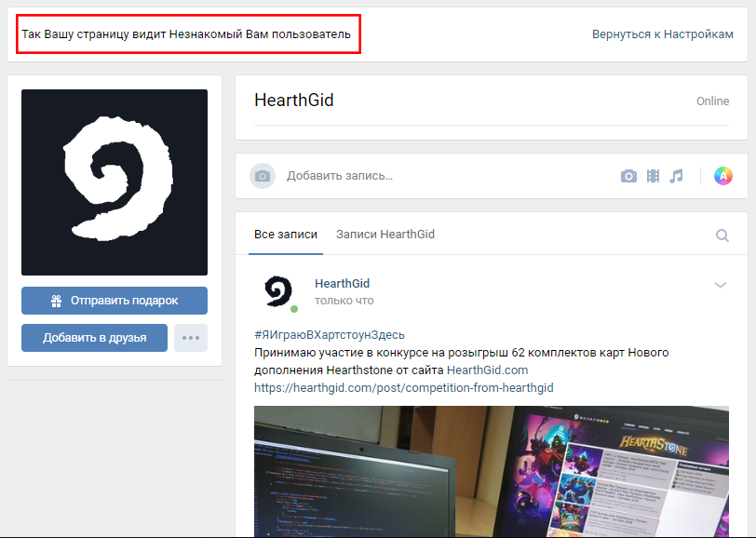Click the 'только что' post timestamp
The width and height of the screenshot is (756, 538).
pos(344,301)
